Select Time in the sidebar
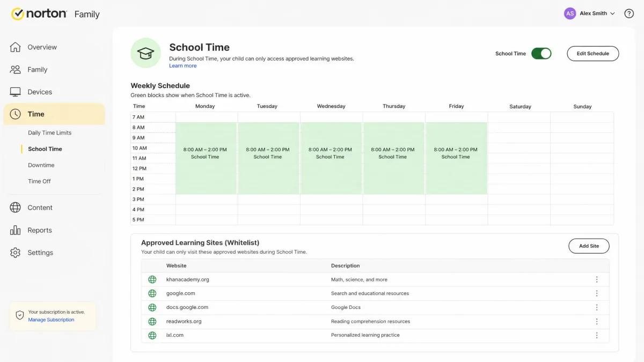 pyautogui.click(x=54, y=114)
